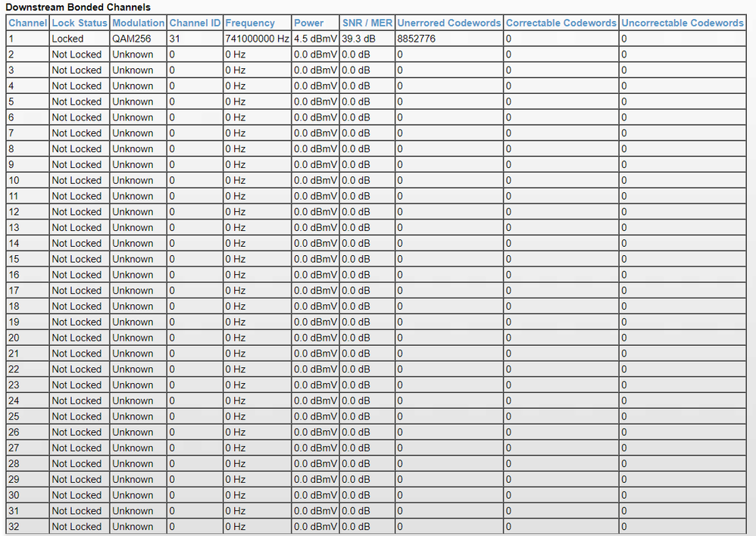Image resolution: width=756 pixels, height=536 pixels.
Task: Click the Correctable Codewords column header
Action: [x=561, y=23]
